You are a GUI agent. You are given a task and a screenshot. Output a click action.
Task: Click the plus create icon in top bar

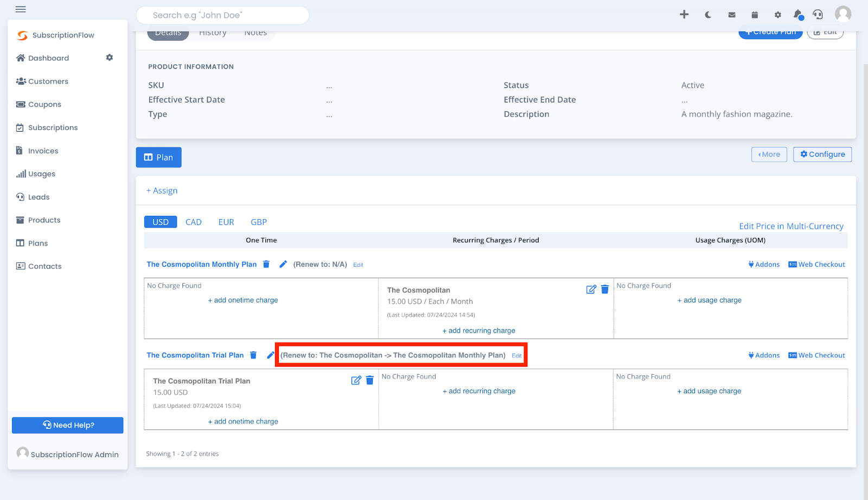(684, 15)
